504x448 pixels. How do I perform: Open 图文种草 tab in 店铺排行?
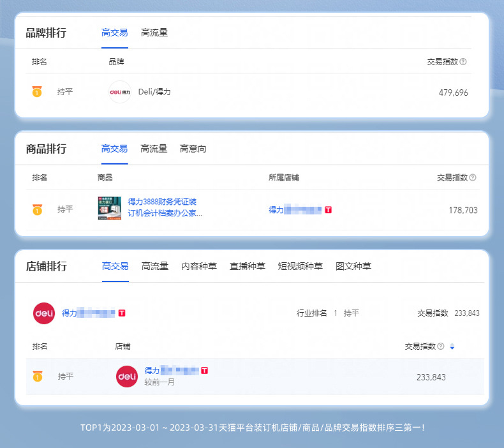point(353,266)
